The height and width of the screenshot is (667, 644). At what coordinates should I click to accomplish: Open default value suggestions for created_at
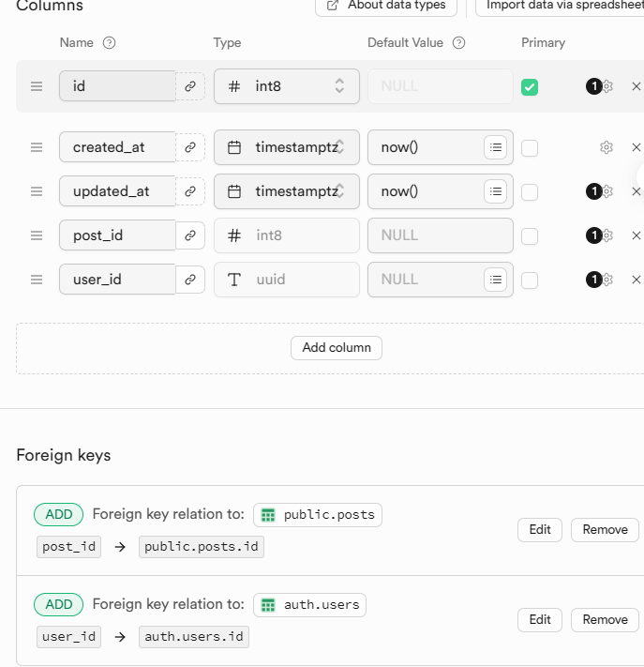point(496,147)
